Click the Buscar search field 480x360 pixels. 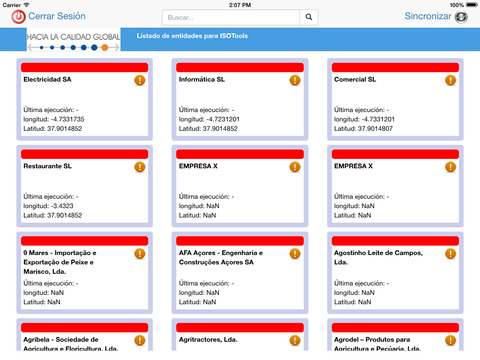(231, 17)
